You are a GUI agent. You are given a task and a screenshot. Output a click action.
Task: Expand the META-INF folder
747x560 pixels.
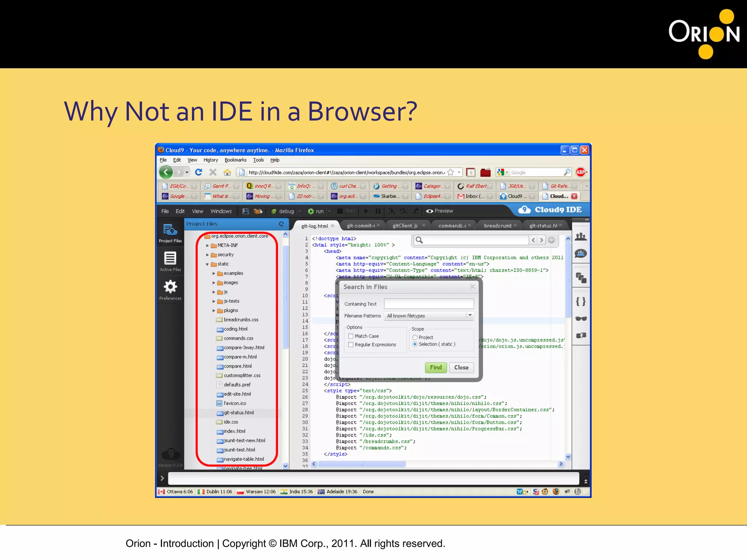coord(207,246)
